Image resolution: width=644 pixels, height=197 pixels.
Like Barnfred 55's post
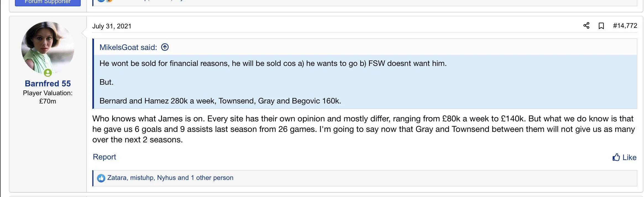click(x=624, y=157)
